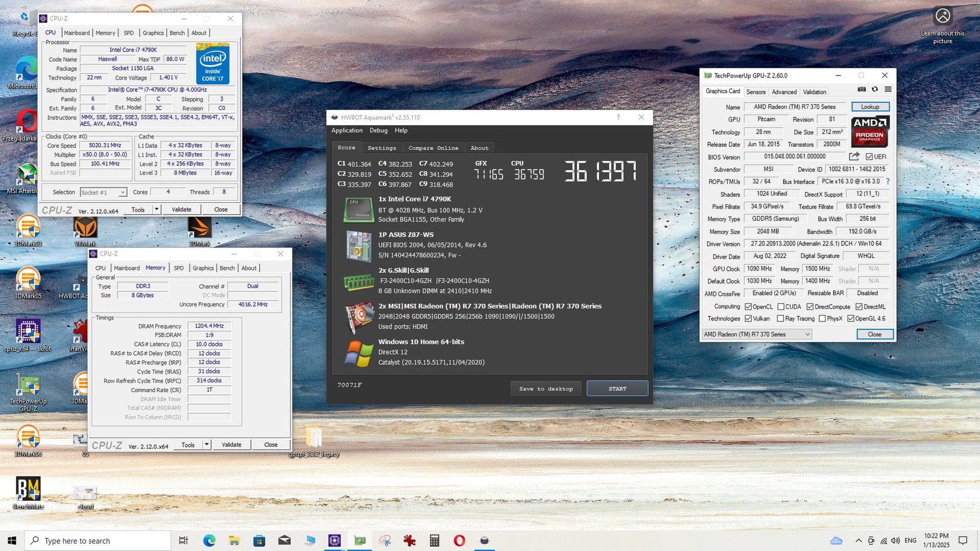Click the Windows Start button
The image size is (980, 551).
[x=12, y=540]
